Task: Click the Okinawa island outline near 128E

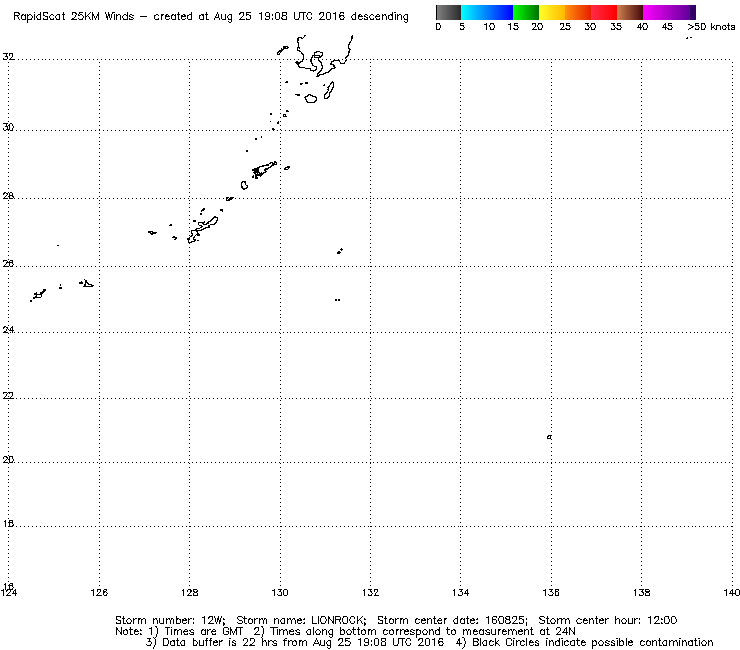Action: [202, 230]
